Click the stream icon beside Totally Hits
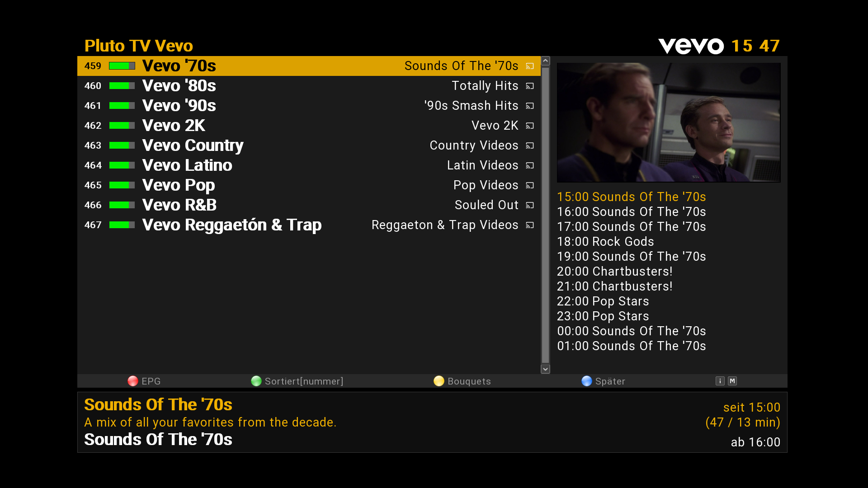Image resolution: width=868 pixels, height=488 pixels. tap(530, 86)
